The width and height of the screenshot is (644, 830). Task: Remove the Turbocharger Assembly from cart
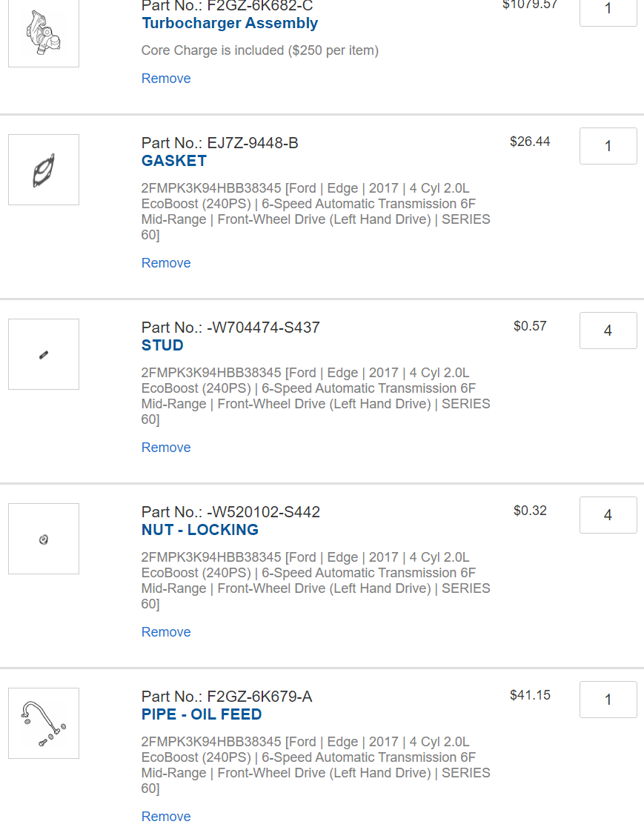coord(166,79)
